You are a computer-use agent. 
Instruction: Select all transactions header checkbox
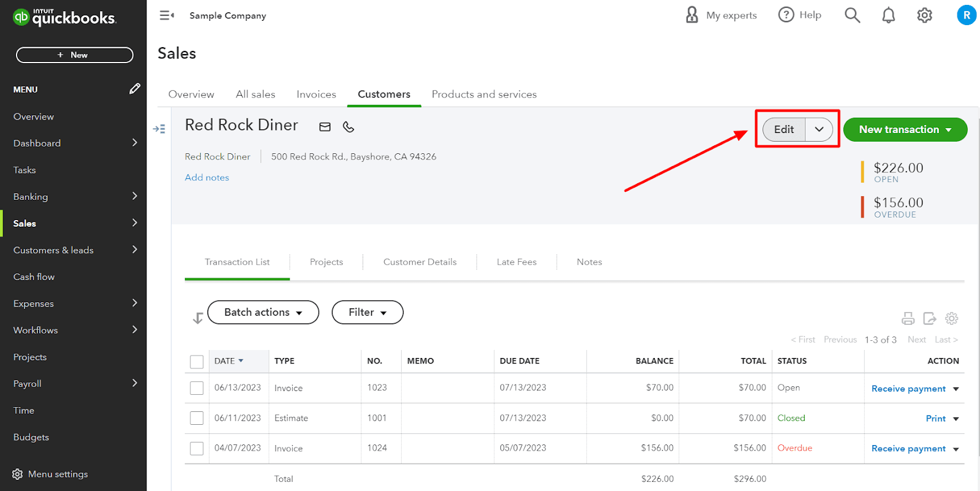197,362
